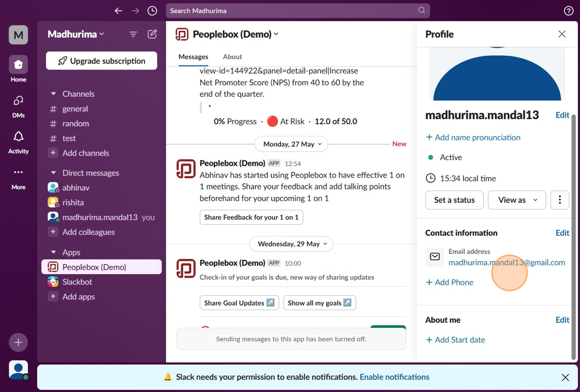Click Show all my goals button
This screenshot has width=580, height=392.
tap(320, 303)
